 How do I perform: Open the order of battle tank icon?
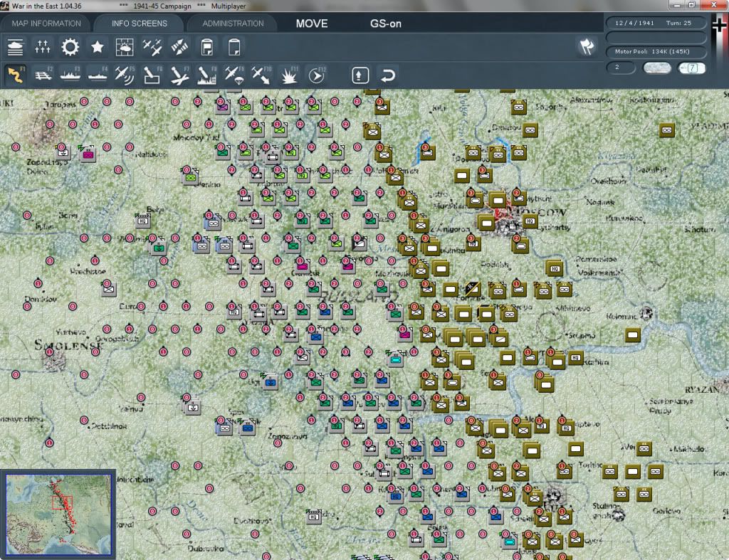pos(16,48)
